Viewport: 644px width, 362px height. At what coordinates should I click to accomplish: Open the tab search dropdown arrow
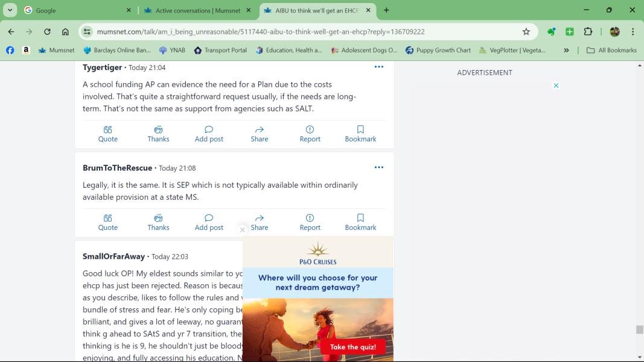tap(10, 10)
